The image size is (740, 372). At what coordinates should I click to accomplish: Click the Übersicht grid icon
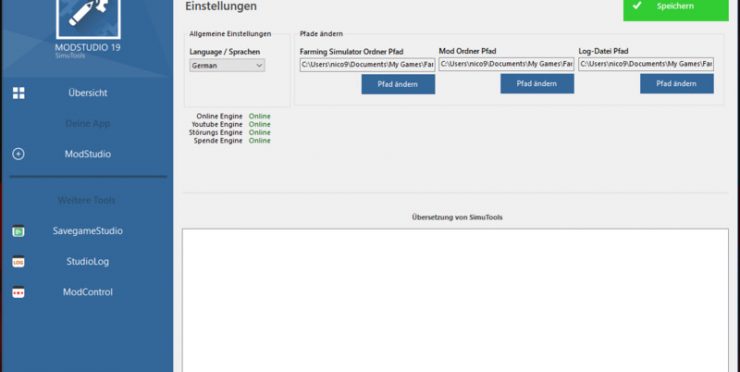click(x=18, y=93)
